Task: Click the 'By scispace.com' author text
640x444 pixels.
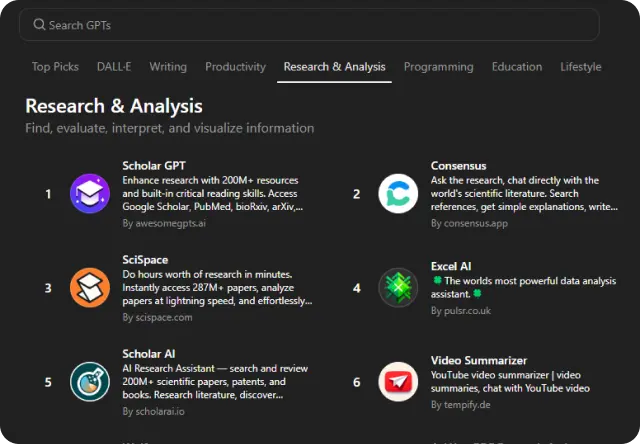Action: [157, 317]
